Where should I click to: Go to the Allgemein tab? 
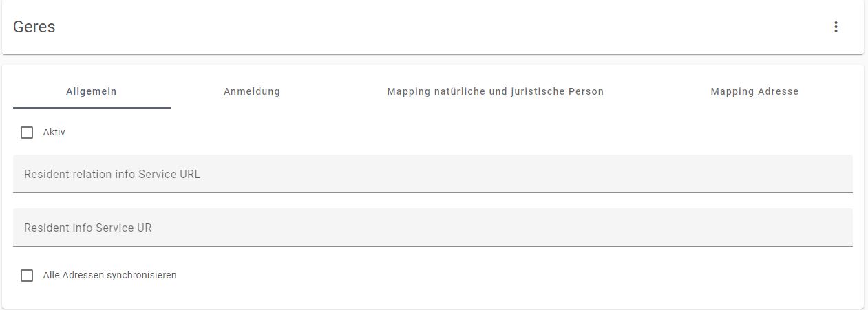92,91
